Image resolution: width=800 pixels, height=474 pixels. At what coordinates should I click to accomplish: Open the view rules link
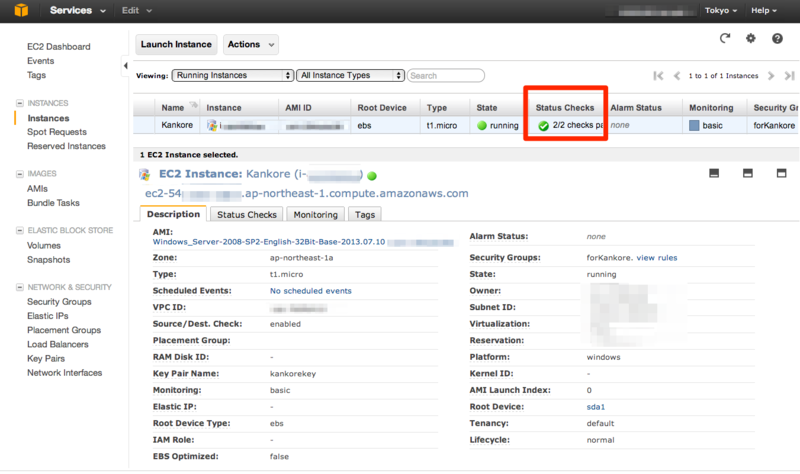657,258
